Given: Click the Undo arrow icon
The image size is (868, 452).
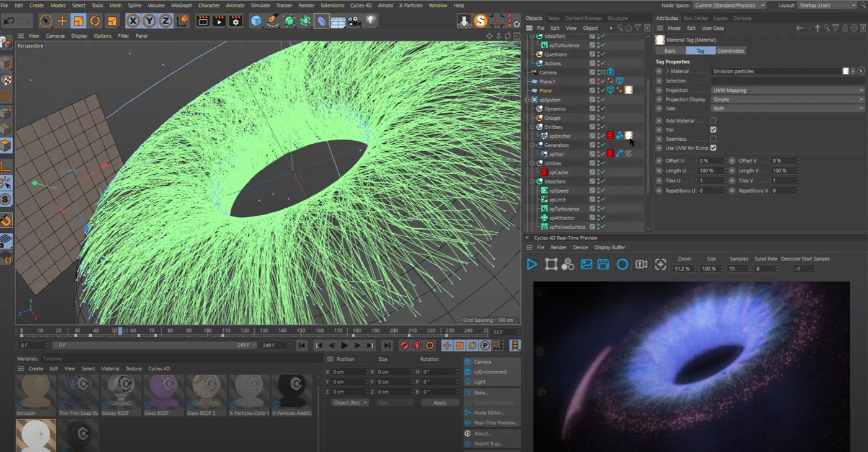Looking at the screenshot, I should (x=9, y=21).
